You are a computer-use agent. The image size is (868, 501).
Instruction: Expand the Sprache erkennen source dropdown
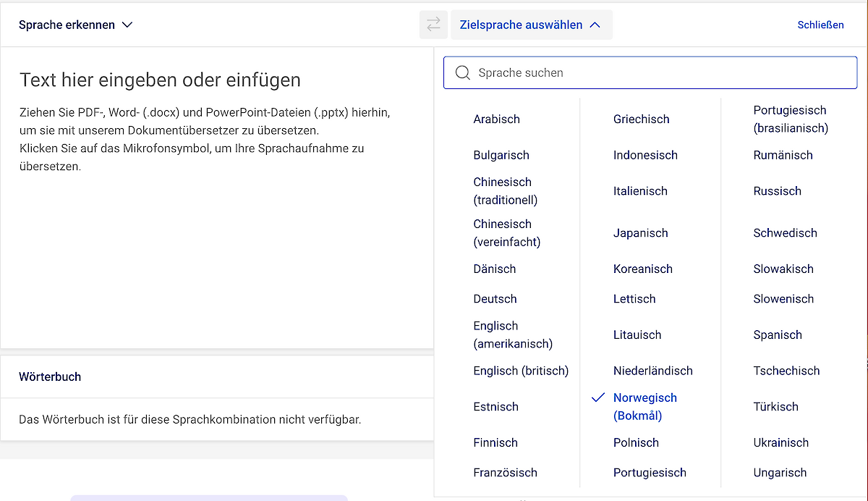[75, 25]
